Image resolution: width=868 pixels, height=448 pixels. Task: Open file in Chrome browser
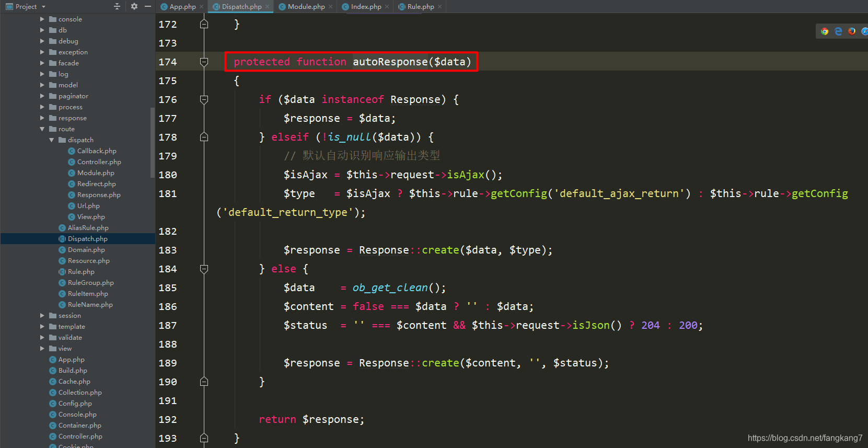tap(825, 31)
